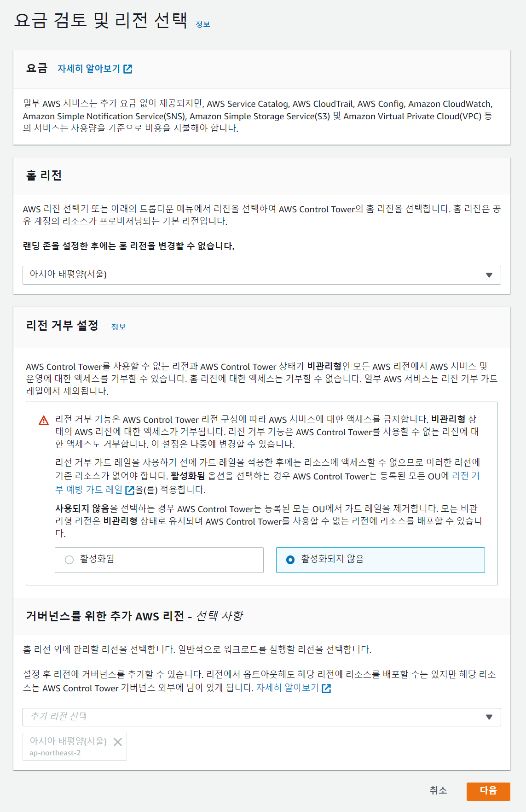Remove the 아시아 태평양(서울) region token
The width and height of the screenshot is (526, 812).
point(118,742)
